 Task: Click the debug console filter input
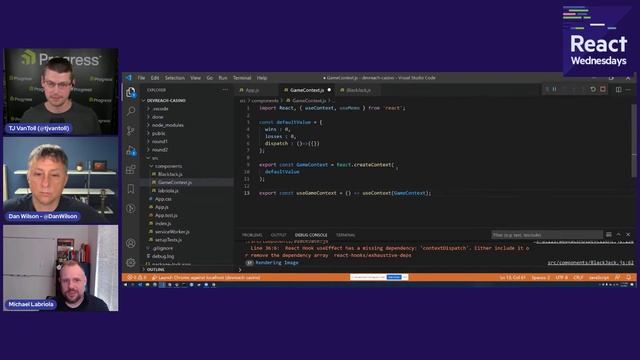click(547, 235)
